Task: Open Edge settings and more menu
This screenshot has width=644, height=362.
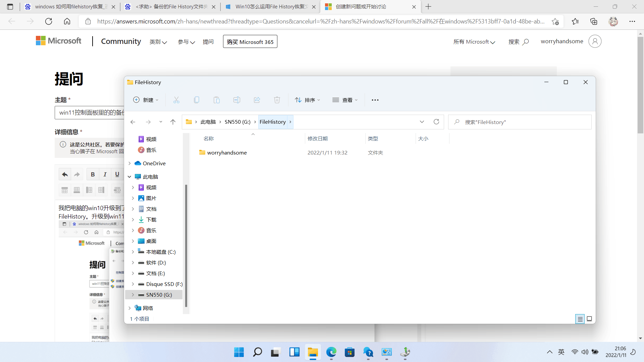Action: [632, 21]
